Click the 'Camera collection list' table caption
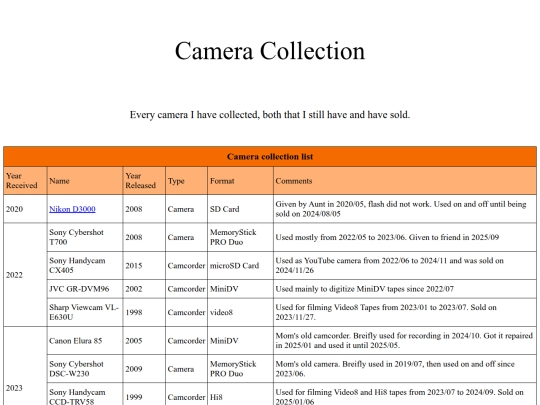This screenshot has height=405, width=540. (270, 157)
